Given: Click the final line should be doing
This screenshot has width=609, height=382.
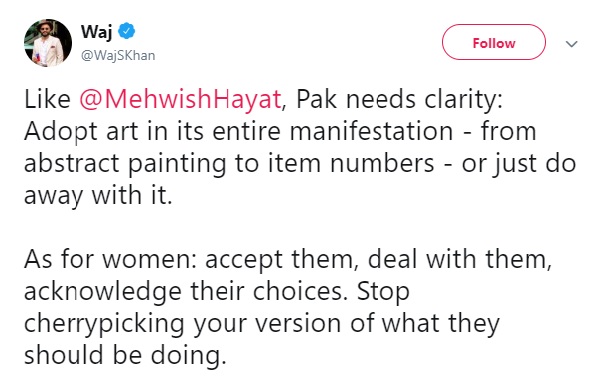Looking at the screenshot, I should click(x=125, y=356).
